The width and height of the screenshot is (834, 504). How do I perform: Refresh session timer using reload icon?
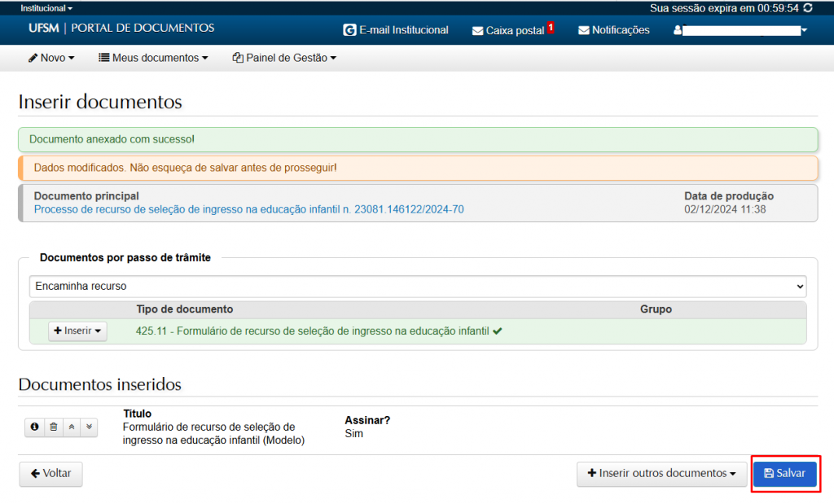pos(807,7)
